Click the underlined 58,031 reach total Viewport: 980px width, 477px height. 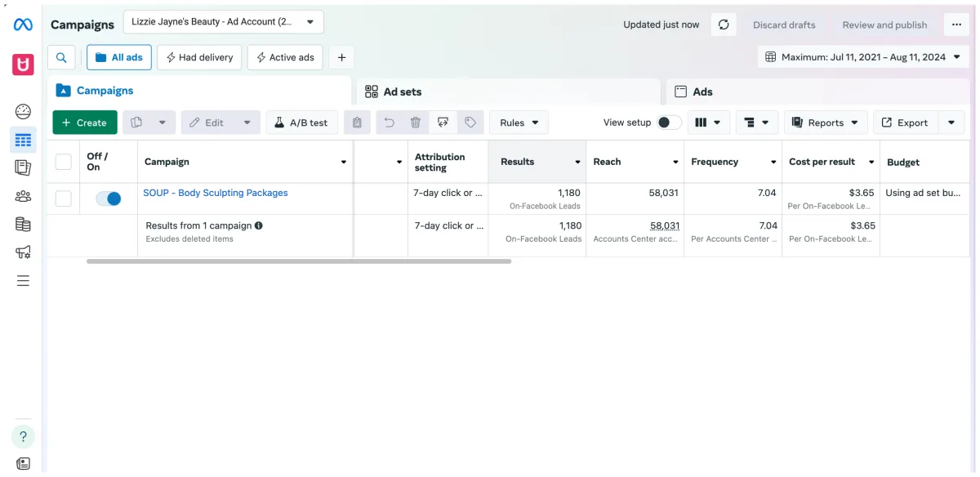[x=665, y=225]
